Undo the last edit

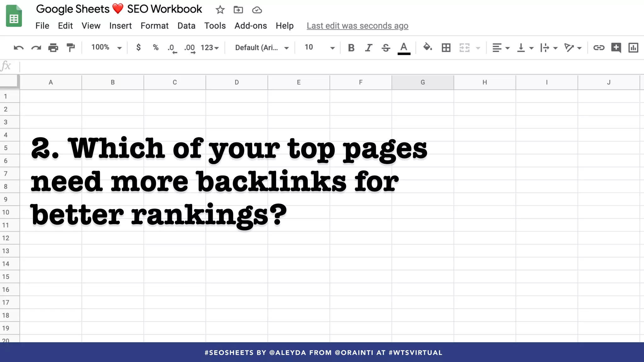(19, 47)
